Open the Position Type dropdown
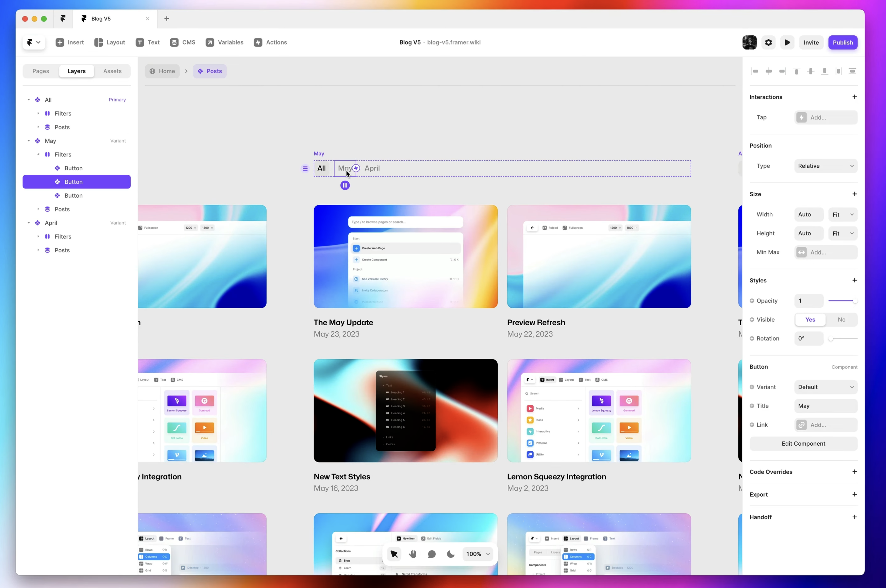886x588 pixels. tap(826, 166)
